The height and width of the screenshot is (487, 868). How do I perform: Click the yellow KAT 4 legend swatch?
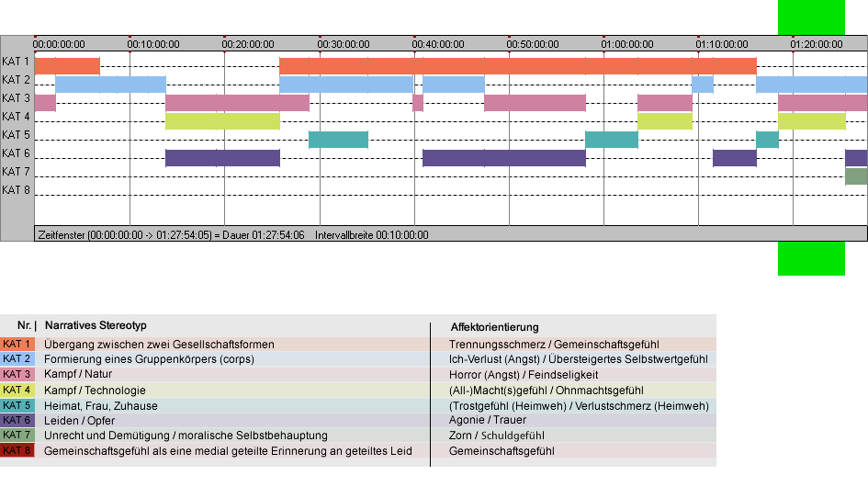(17, 390)
